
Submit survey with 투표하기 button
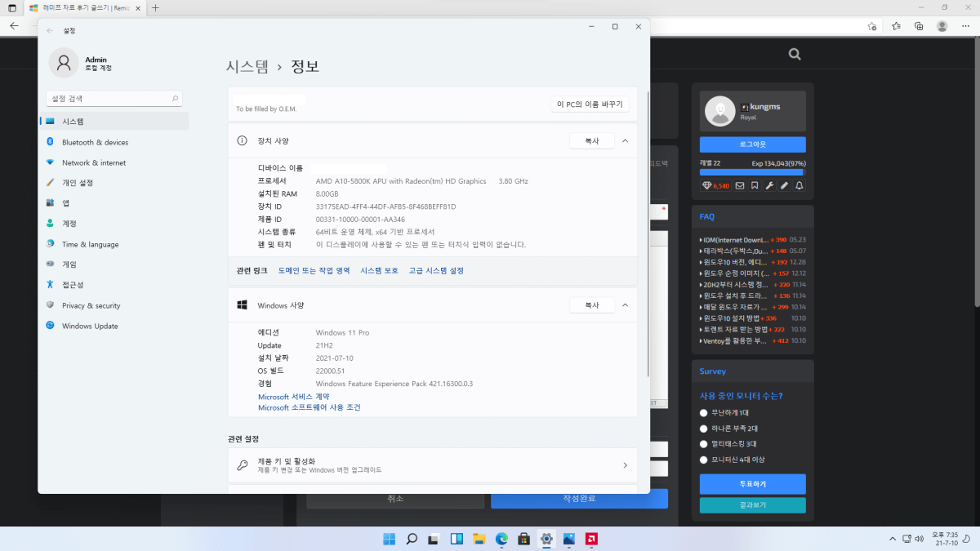(752, 484)
